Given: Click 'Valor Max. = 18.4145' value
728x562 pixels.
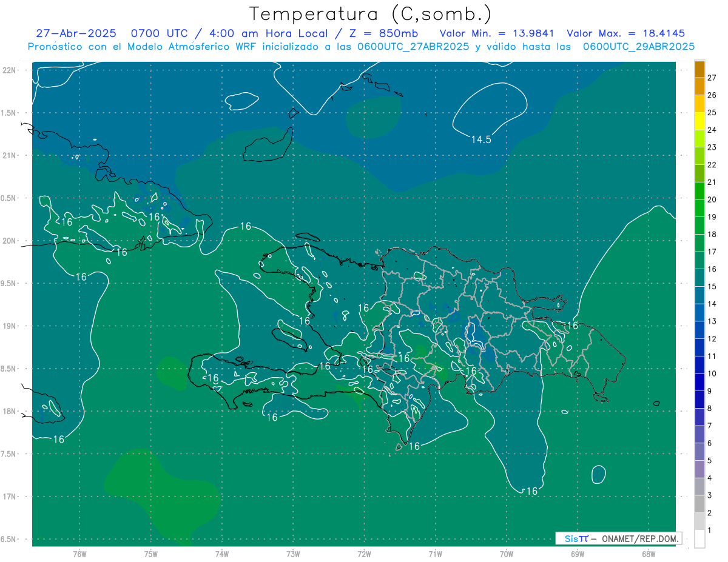Looking at the screenshot, I should (x=625, y=33).
